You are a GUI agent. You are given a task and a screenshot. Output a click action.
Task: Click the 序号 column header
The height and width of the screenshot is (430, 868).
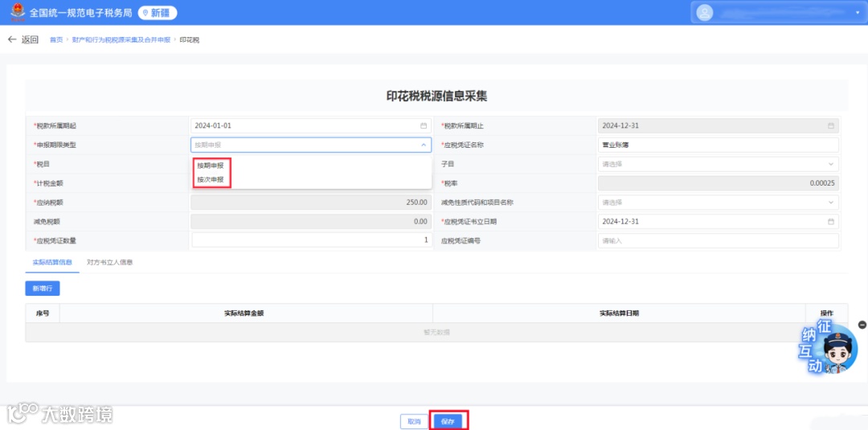click(42, 313)
